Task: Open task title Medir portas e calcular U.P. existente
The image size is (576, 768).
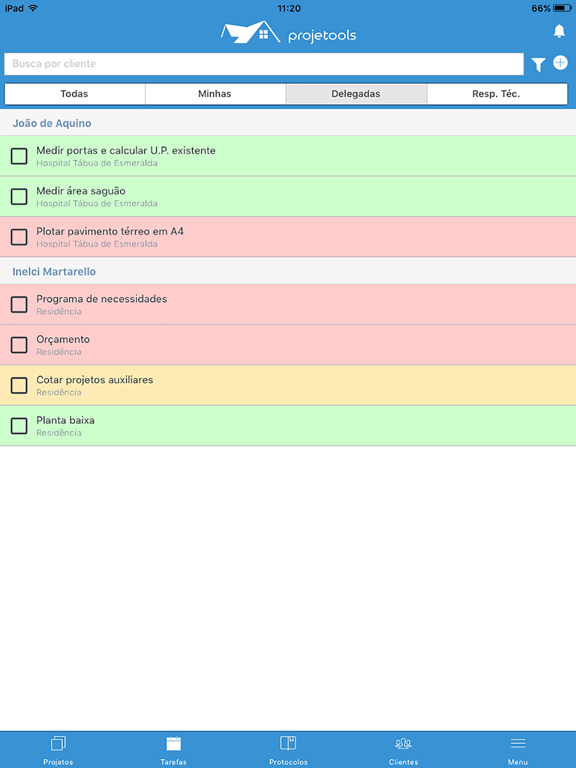Action: pos(126,150)
